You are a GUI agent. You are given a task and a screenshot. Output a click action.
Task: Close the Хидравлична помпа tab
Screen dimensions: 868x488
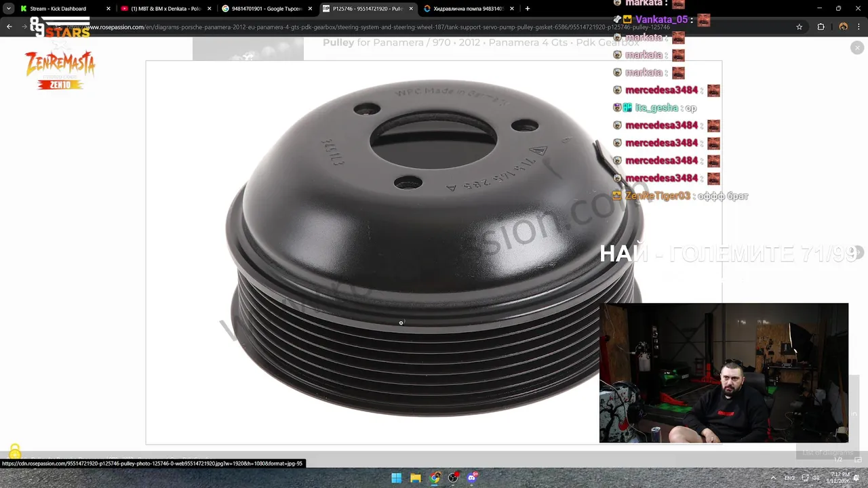pos(512,9)
